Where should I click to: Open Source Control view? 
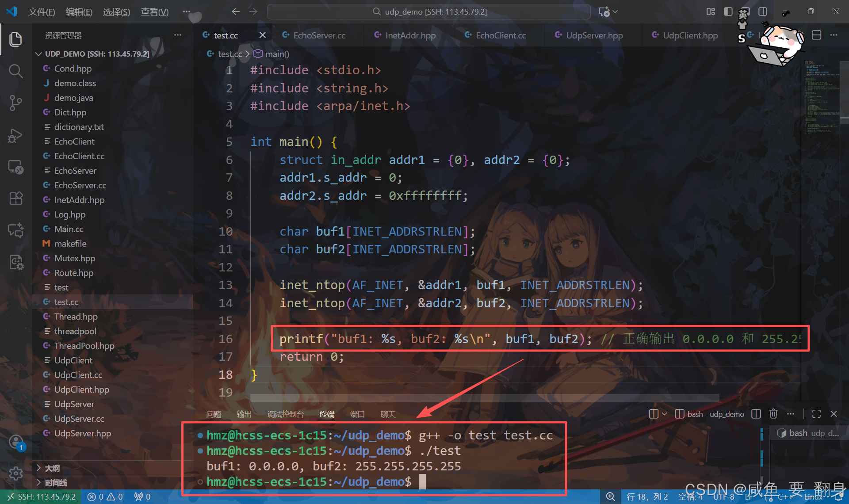(15, 103)
